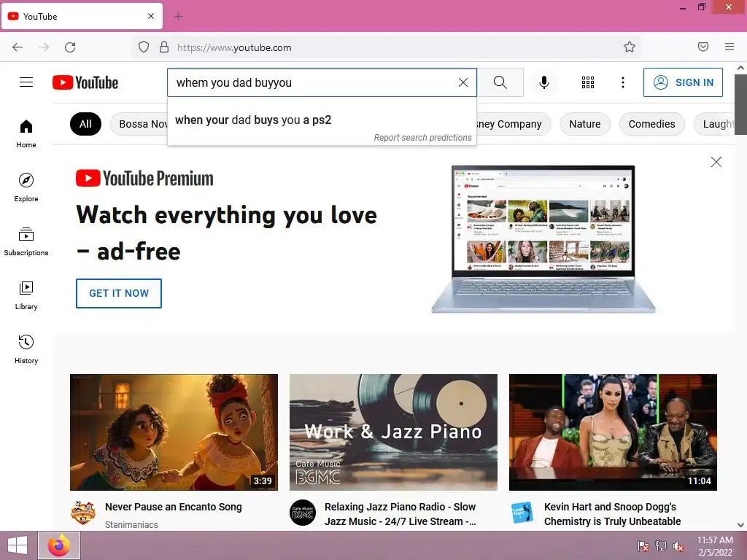Select the All filter chip

(86, 124)
